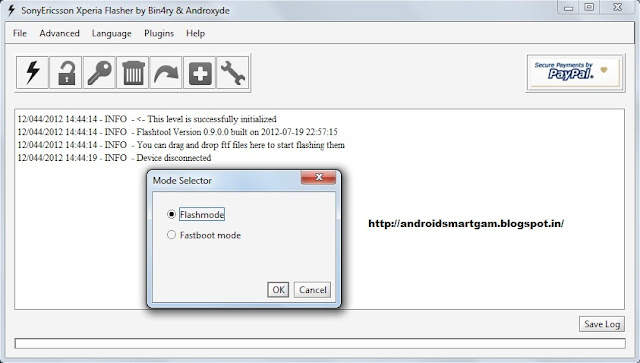Click the 'drag and drop ftf files' log line
Viewport: 640px width, 363px height.
(x=181, y=145)
